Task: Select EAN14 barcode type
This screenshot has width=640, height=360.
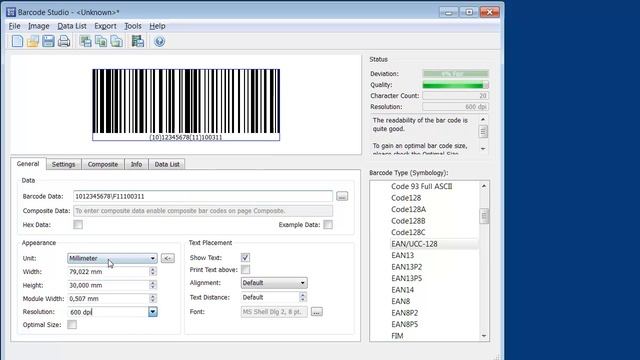Action: 402,290
